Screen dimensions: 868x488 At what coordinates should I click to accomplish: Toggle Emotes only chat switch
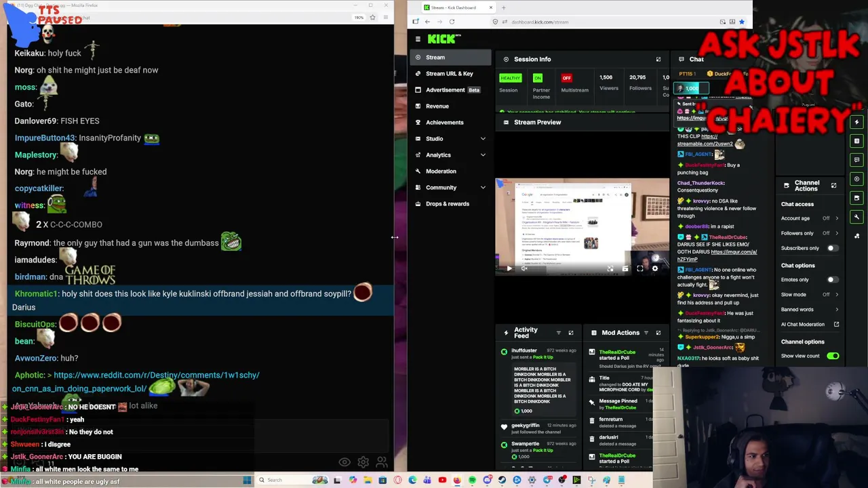[833, 279]
